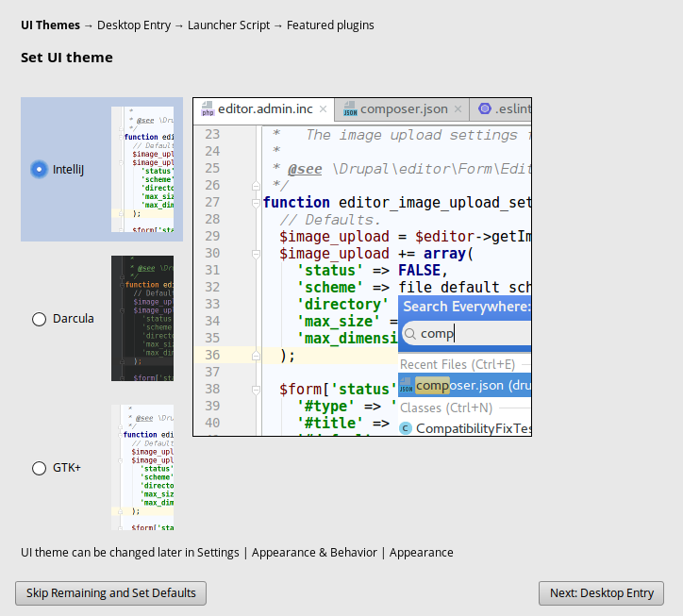The height and width of the screenshot is (616, 683).
Task: Click the Recent Files (Ctrl+E) header
Action: click(x=458, y=364)
